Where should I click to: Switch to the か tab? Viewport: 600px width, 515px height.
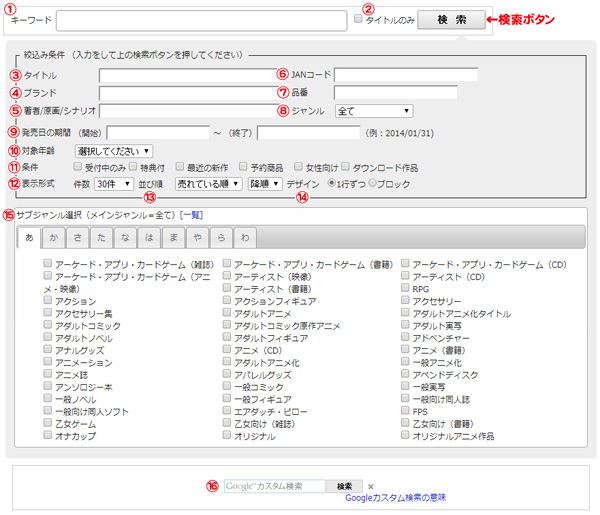pos(54,238)
